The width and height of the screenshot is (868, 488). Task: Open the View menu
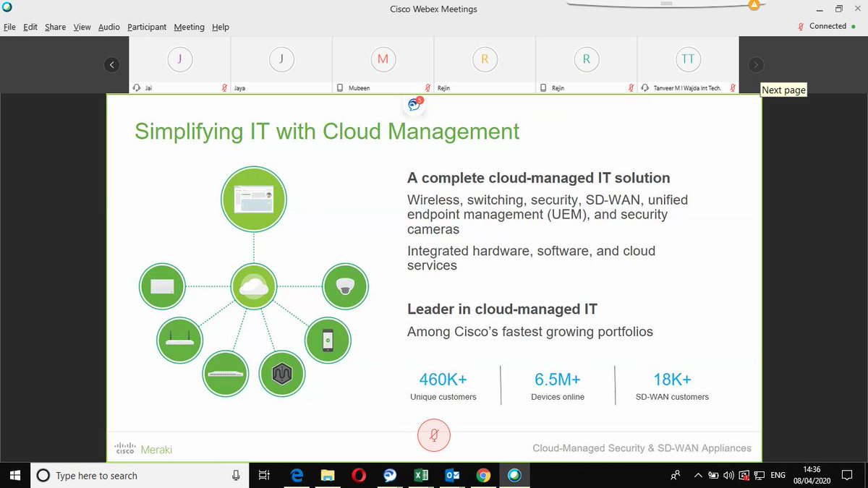click(82, 27)
